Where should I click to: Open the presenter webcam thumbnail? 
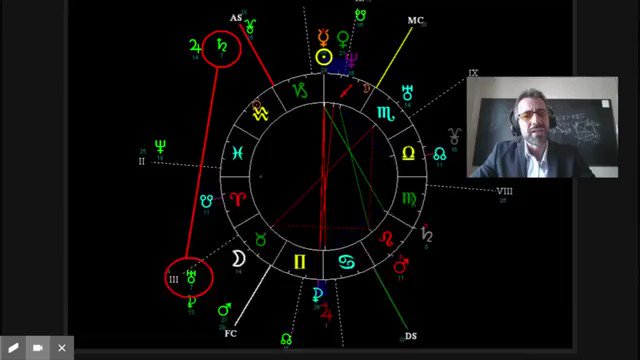click(542, 127)
